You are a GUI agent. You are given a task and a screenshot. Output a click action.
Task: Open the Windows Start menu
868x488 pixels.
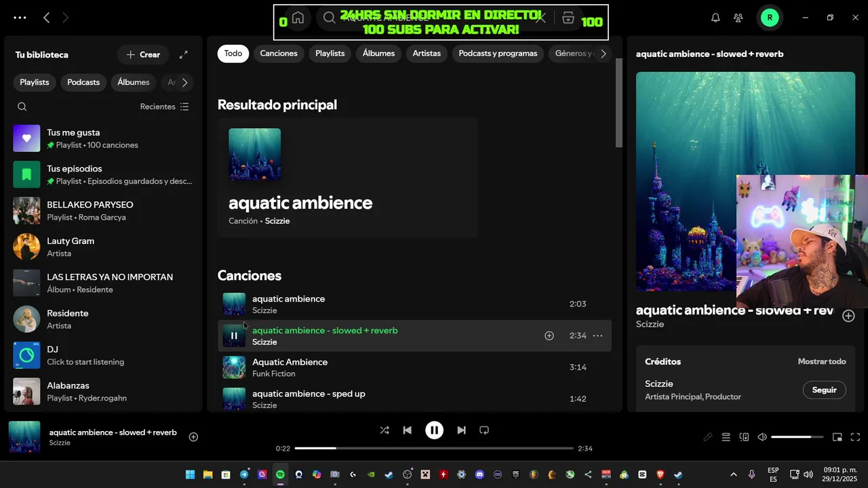click(x=190, y=474)
